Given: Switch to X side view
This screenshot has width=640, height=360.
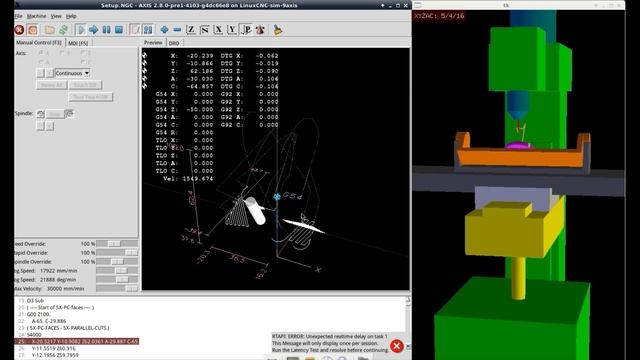Looking at the screenshot, I should pyautogui.click(x=218, y=30).
